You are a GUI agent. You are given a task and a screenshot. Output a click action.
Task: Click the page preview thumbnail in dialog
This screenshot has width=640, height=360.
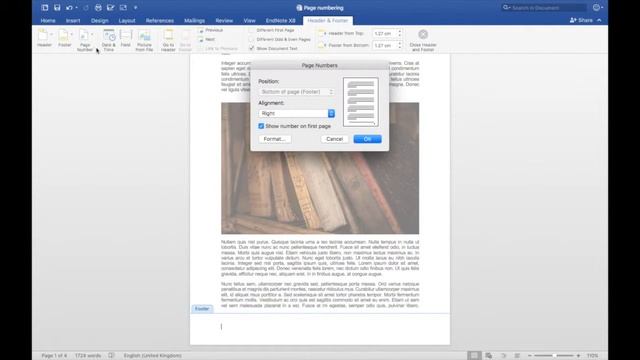[x=361, y=102]
